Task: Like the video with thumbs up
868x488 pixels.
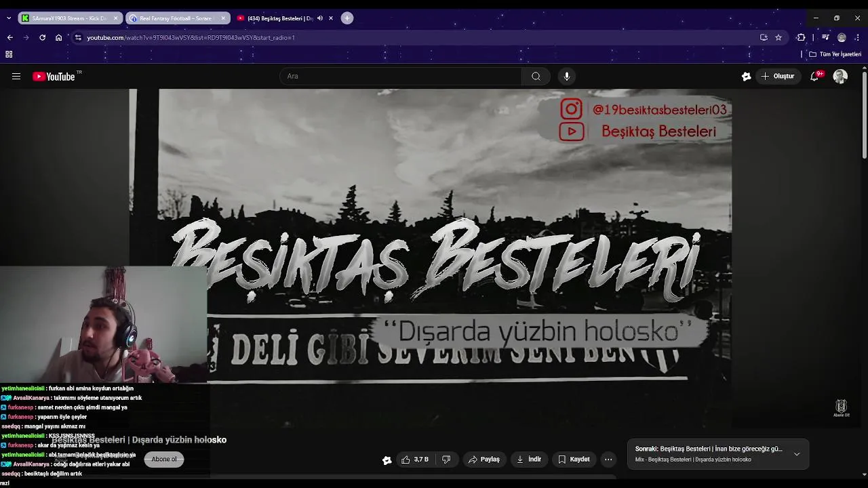Action: click(415, 460)
